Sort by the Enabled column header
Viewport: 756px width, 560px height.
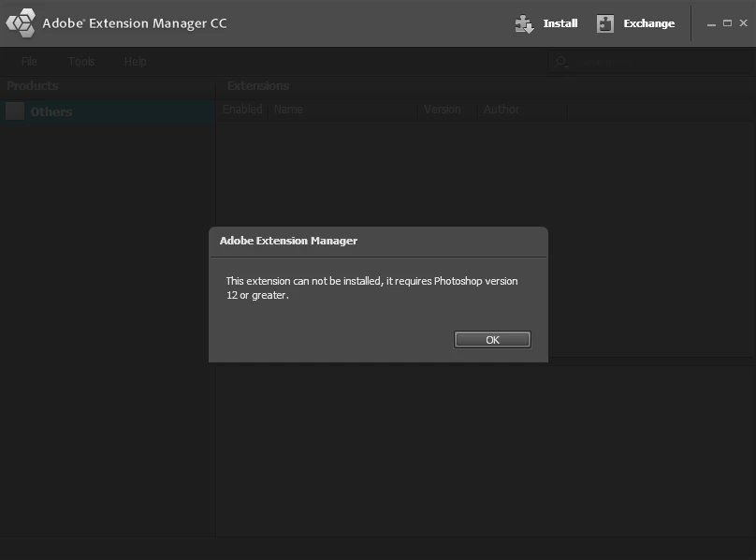point(242,110)
